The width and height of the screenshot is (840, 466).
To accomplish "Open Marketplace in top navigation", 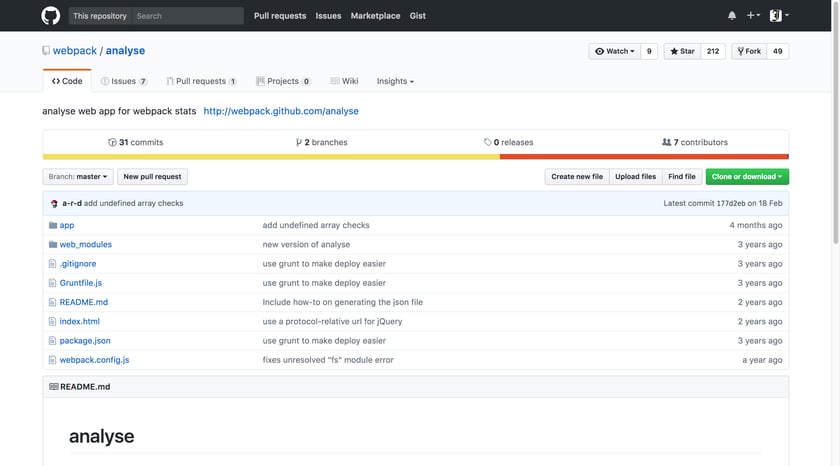I will click(x=376, y=16).
